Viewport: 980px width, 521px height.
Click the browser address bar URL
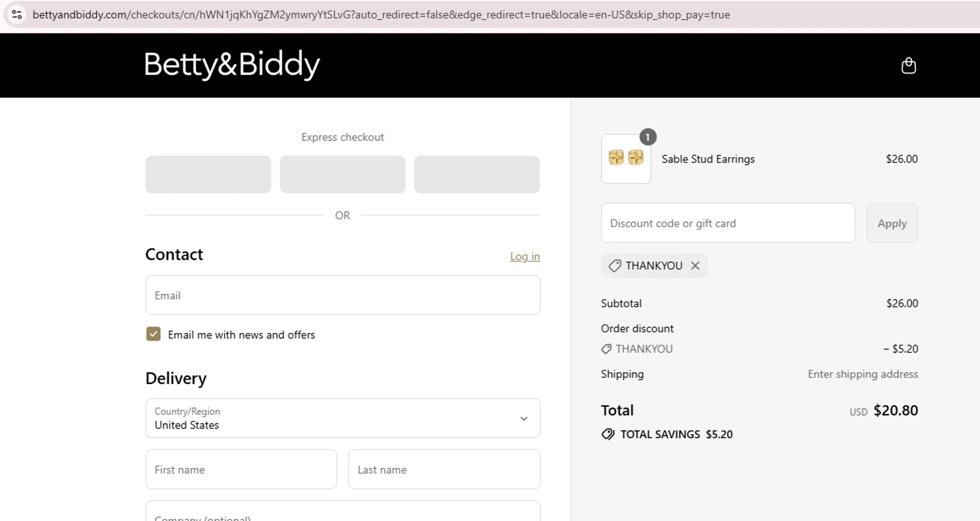point(381,14)
